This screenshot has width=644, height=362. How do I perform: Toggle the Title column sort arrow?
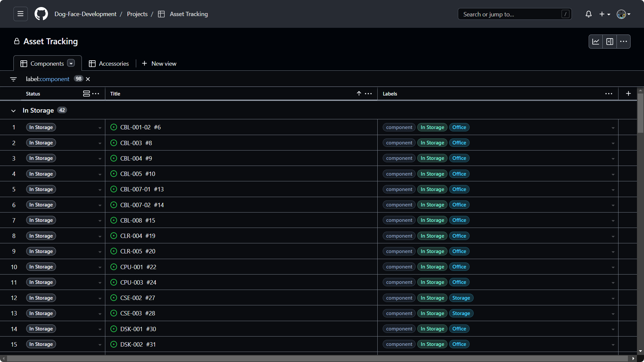coord(359,94)
